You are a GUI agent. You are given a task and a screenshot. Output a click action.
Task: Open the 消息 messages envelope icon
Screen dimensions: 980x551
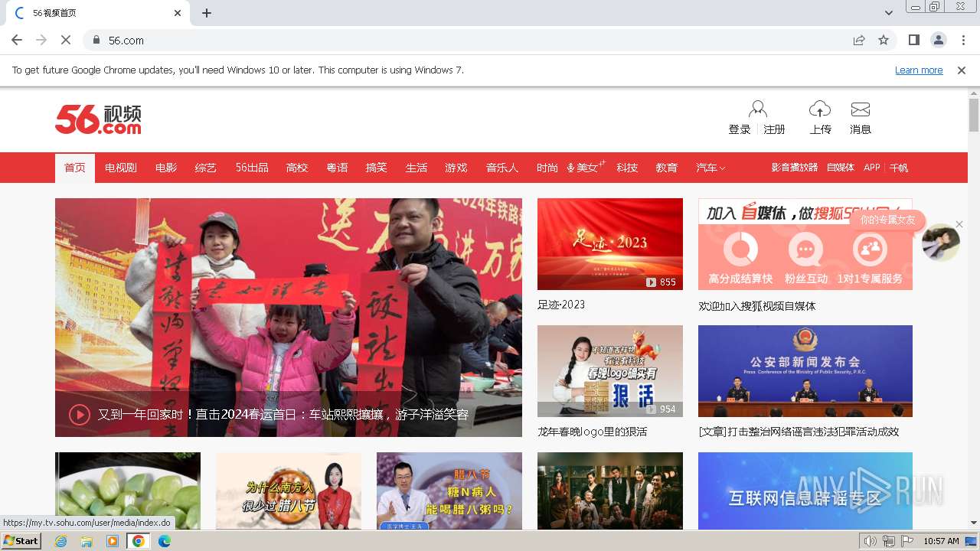[861, 109]
